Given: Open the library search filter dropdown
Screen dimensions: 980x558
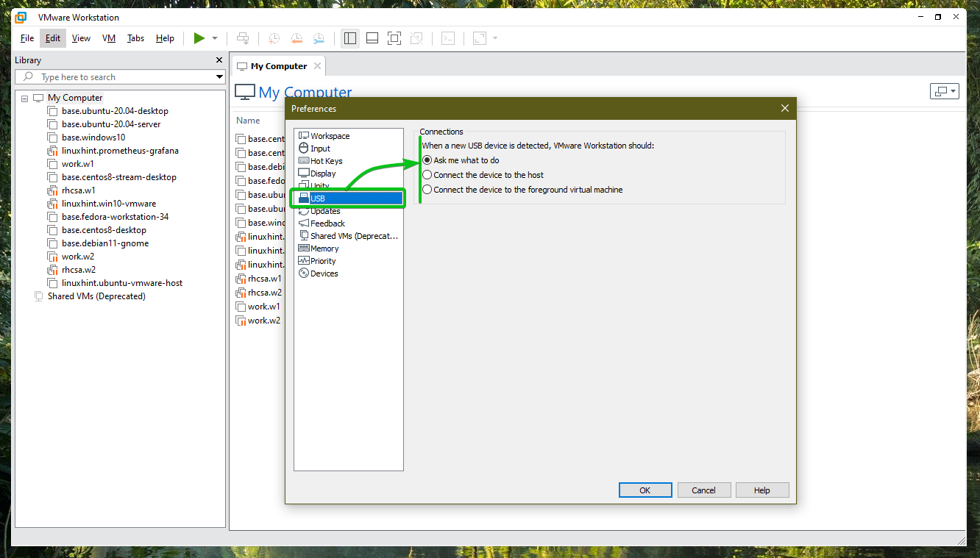Looking at the screenshot, I should point(219,76).
